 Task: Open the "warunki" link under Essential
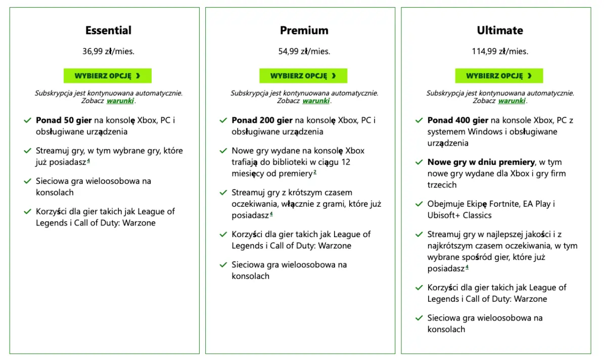[120, 101]
